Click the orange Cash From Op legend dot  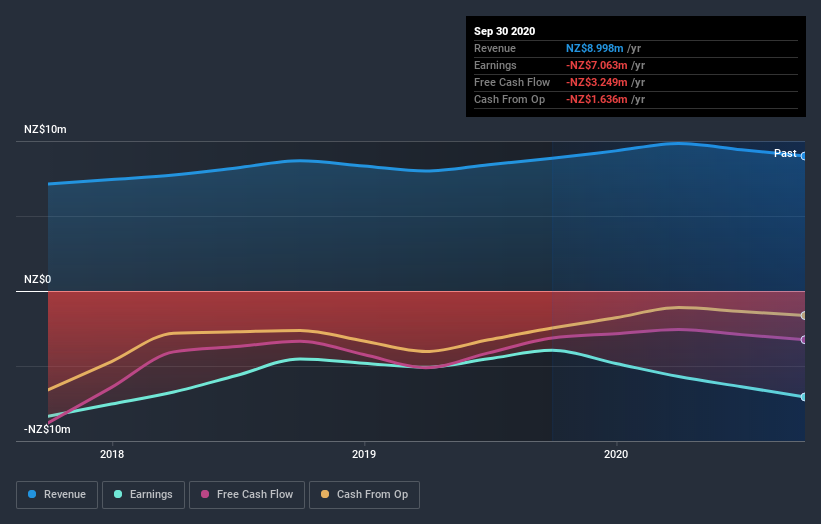pyautogui.click(x=325, y=494)
